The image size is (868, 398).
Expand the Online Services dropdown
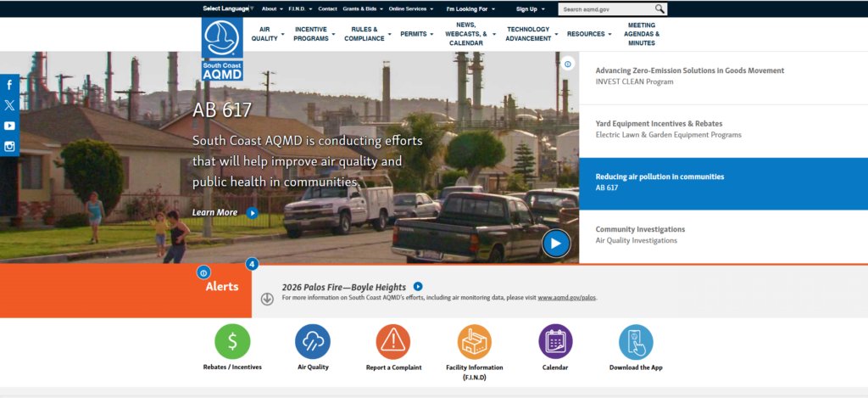(411, 8)
